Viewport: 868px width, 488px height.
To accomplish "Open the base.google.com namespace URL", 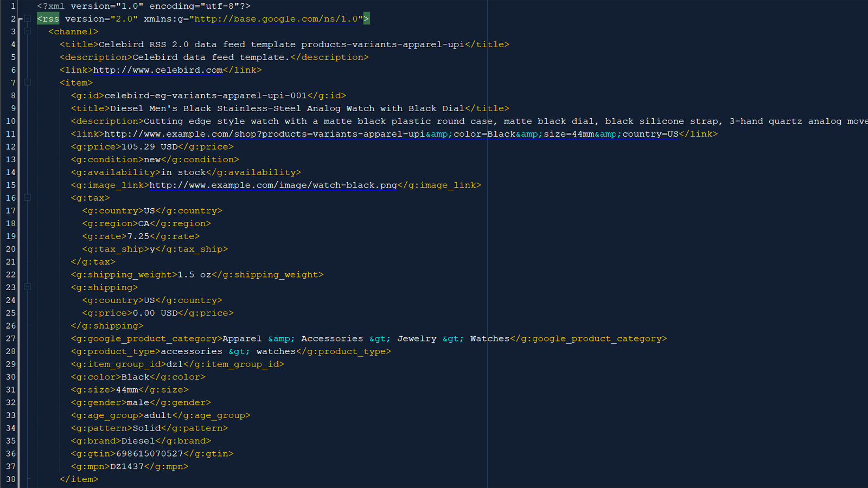I will [x=276, y=19].
